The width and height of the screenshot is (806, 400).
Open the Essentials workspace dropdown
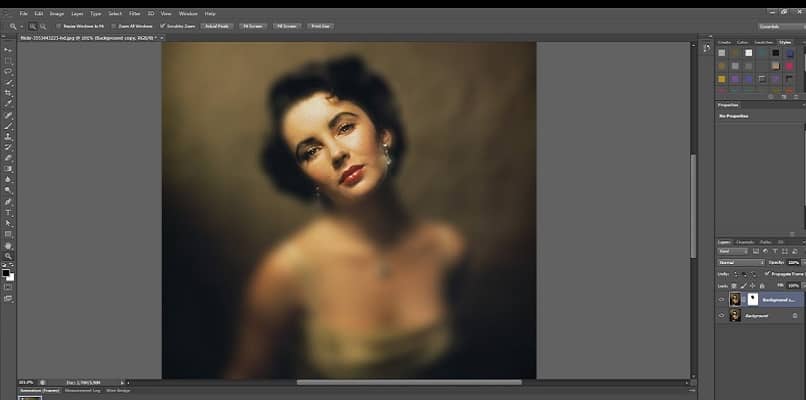coord(781,25)
